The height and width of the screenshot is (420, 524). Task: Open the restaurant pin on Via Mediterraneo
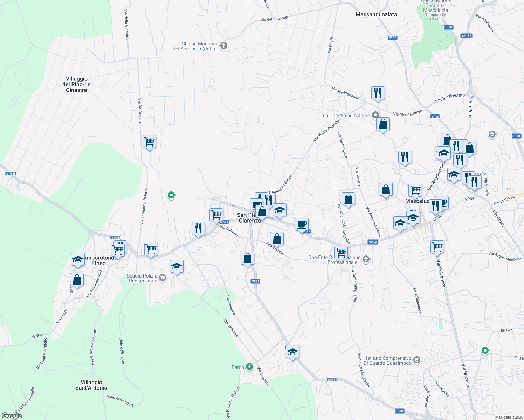coord(378,93)
